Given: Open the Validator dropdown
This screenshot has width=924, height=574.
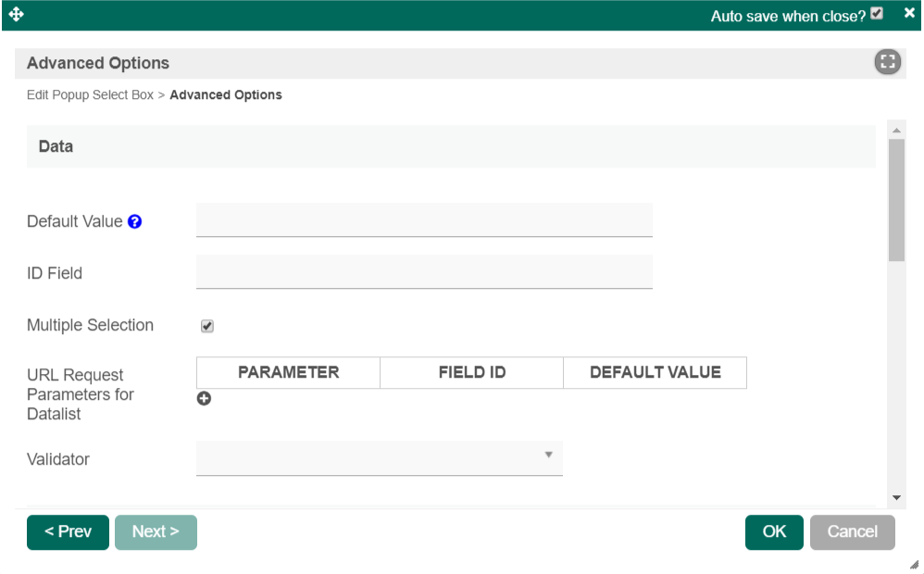Looking at the screenshot, I should (x=379, y=457).
